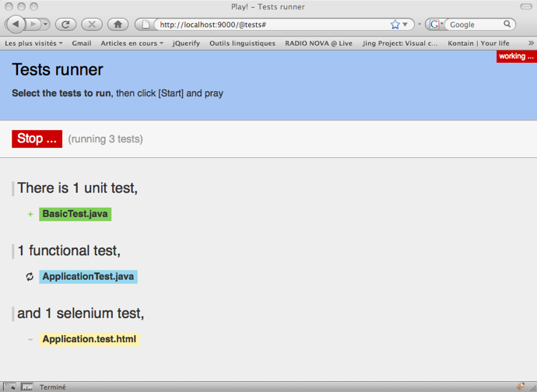Click the search magnifier icon
The image size is (537, 392).
507,24
